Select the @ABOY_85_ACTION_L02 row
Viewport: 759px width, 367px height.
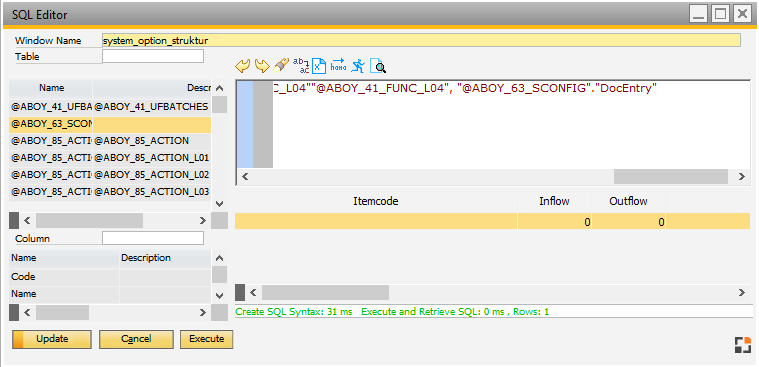(110, 174)
